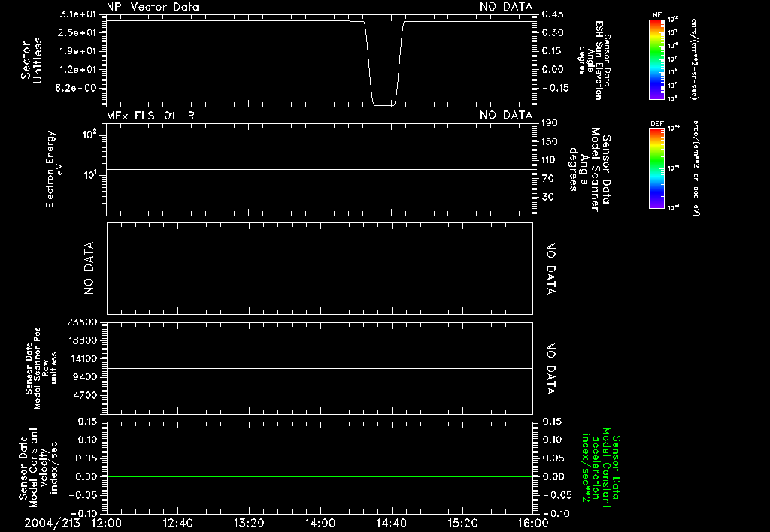Select the 'MEx ELS-01 LR' panel title

(150, 116)
